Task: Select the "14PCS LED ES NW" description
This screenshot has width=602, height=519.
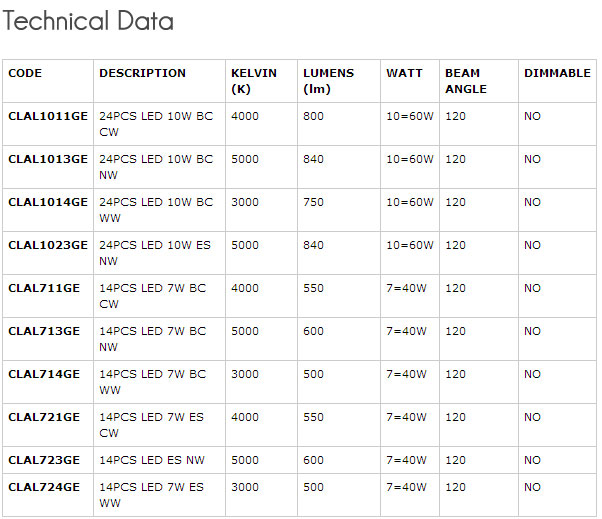Action: coord(153,460)
